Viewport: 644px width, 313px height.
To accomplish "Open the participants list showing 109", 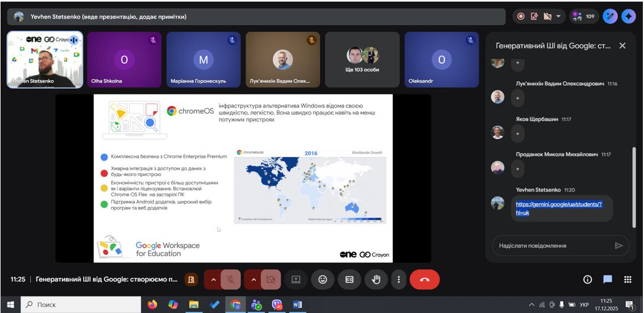I will tap(583, 17).
